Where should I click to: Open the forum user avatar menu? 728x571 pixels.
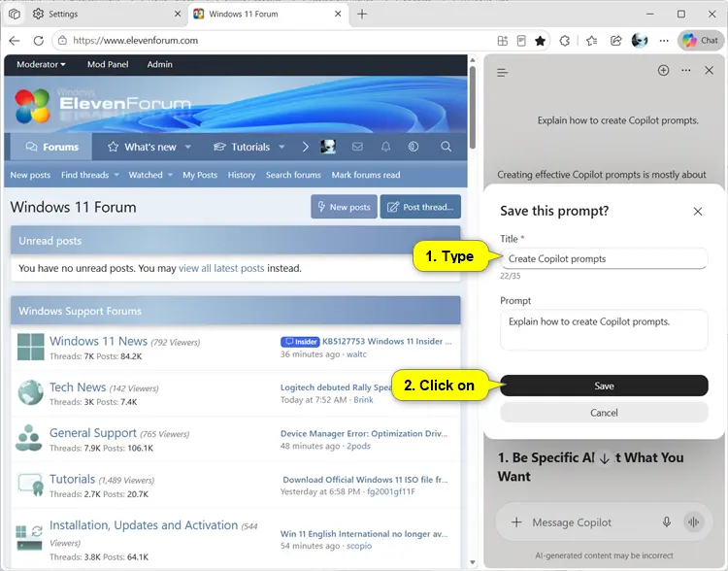328,147
